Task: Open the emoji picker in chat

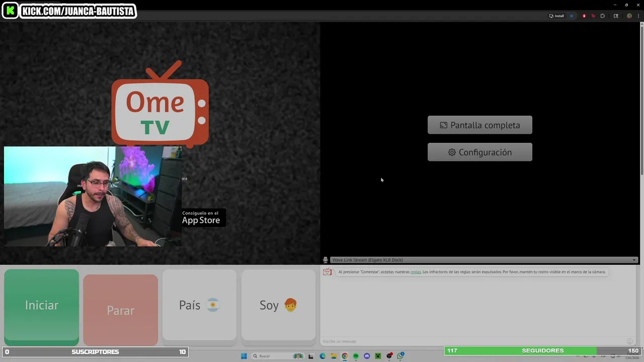Action: tap(629, 341)
